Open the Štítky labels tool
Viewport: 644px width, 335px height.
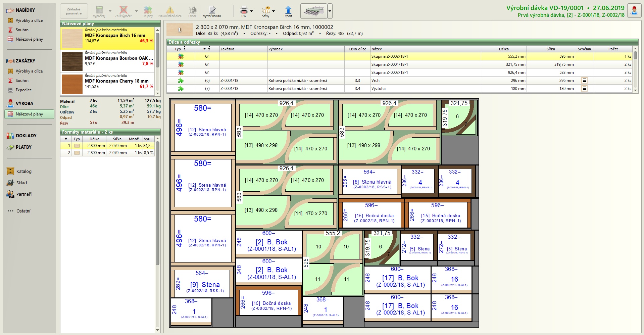click(x=266, y=10)
